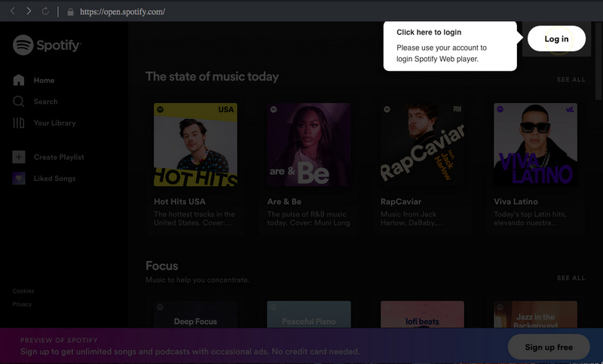Open the RapCaviar cover thumbnail
Image resolution: width=603 pixels, height=364 pixels.
coord(422,145)
